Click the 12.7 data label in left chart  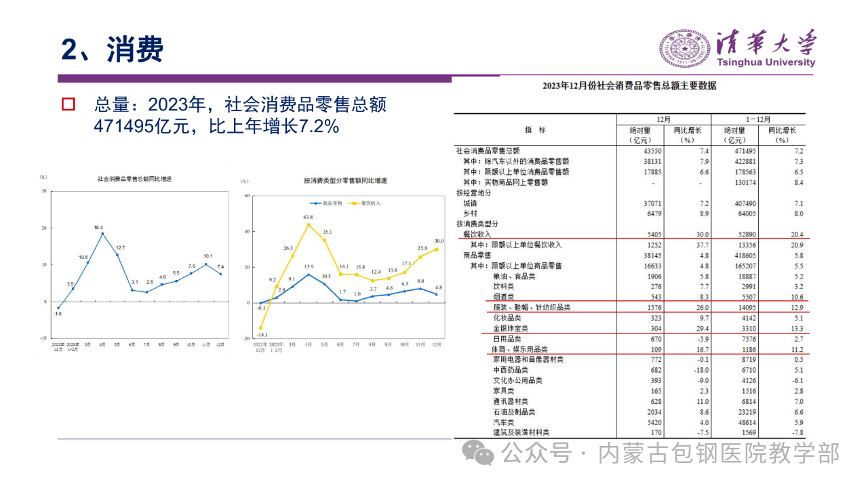121,247
